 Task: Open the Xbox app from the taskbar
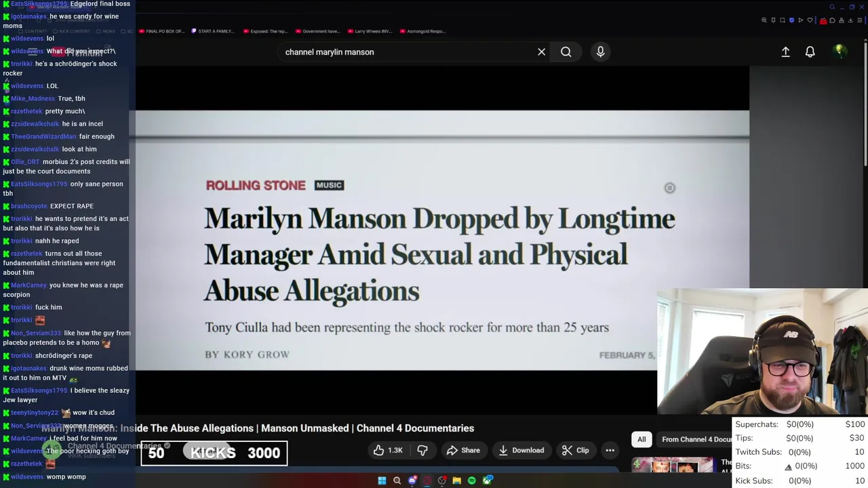pos(487,481)
